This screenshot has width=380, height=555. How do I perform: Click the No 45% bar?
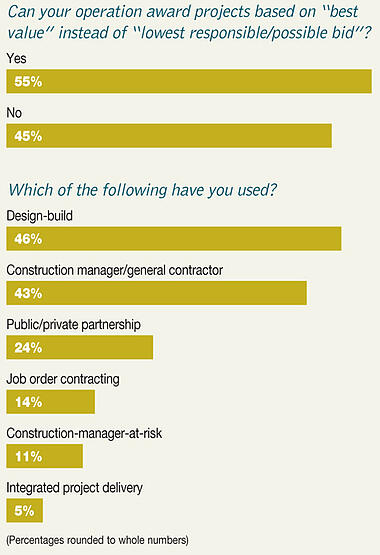pos(169,136)
